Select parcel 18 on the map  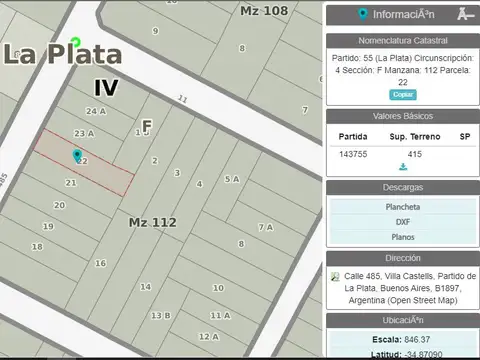[x=37, y=247]
